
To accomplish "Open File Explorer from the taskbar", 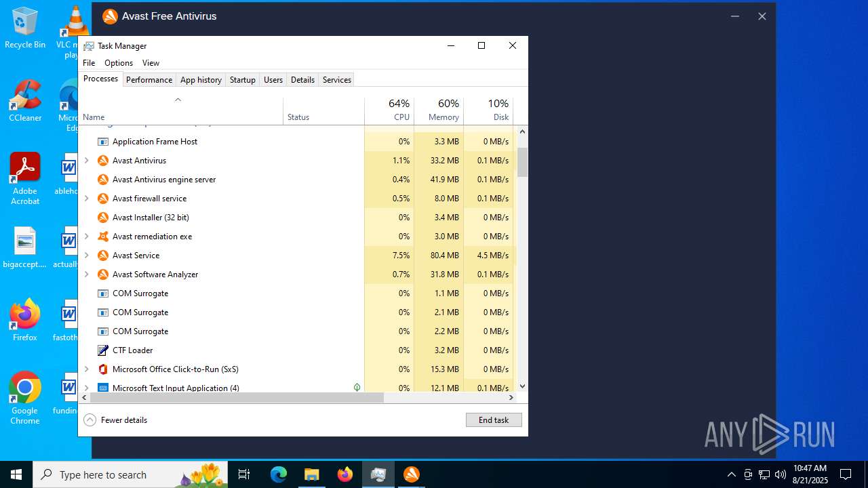I will pos(311,474).
